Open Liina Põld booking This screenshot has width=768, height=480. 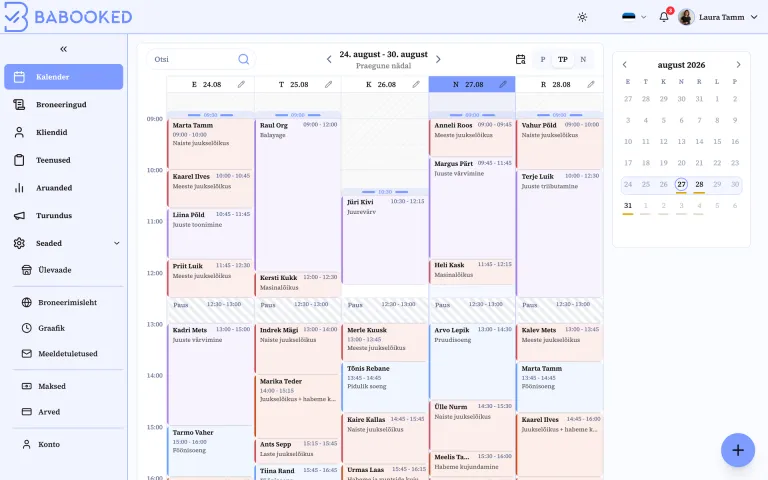210,234
